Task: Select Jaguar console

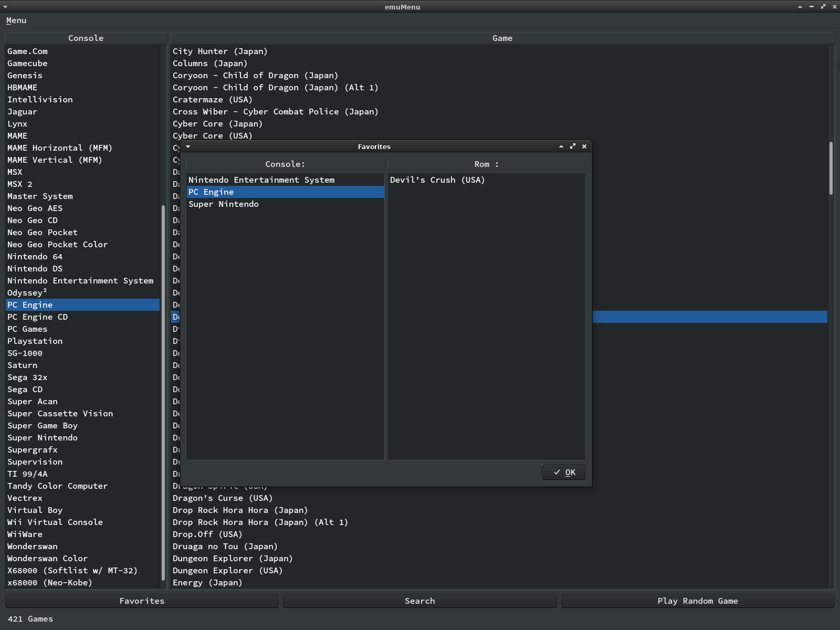Action: tap(82, 112)
